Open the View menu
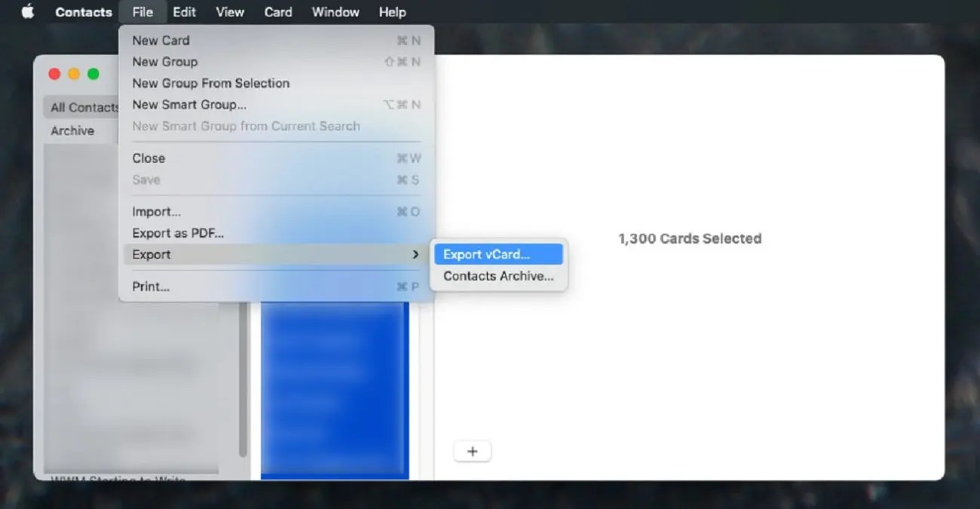This screenshot has height=509, width=980. click(x=230, y=12)
